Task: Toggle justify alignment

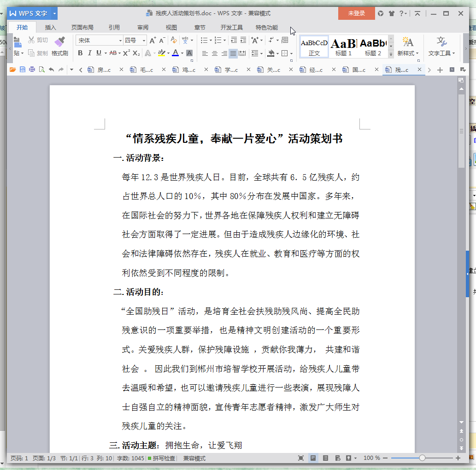Action: tap(233, 53)
